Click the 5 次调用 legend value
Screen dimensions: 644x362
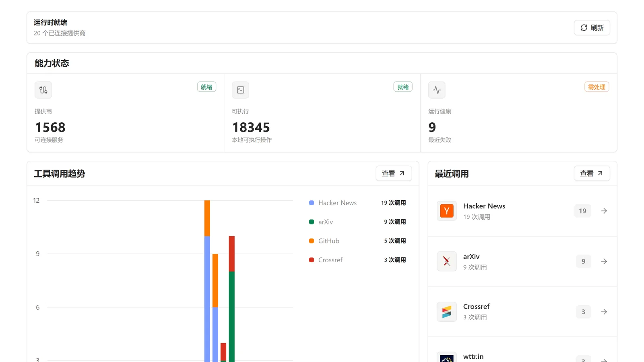(395, 241)
